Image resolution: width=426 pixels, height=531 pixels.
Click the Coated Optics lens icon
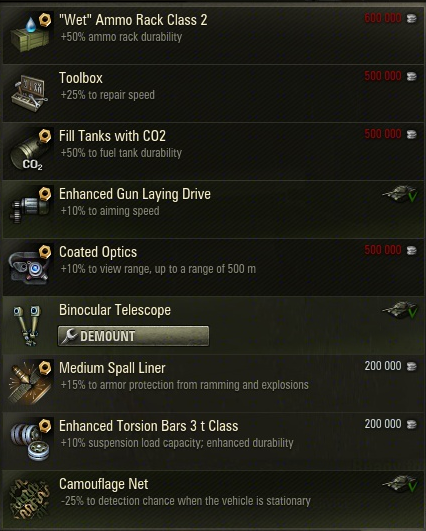[30, 265]
